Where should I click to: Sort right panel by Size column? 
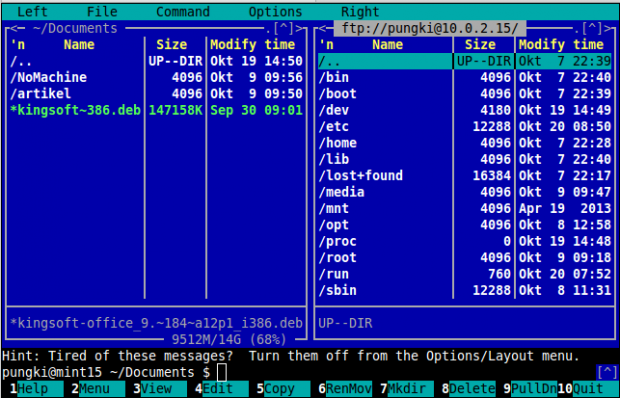point(480,45)
